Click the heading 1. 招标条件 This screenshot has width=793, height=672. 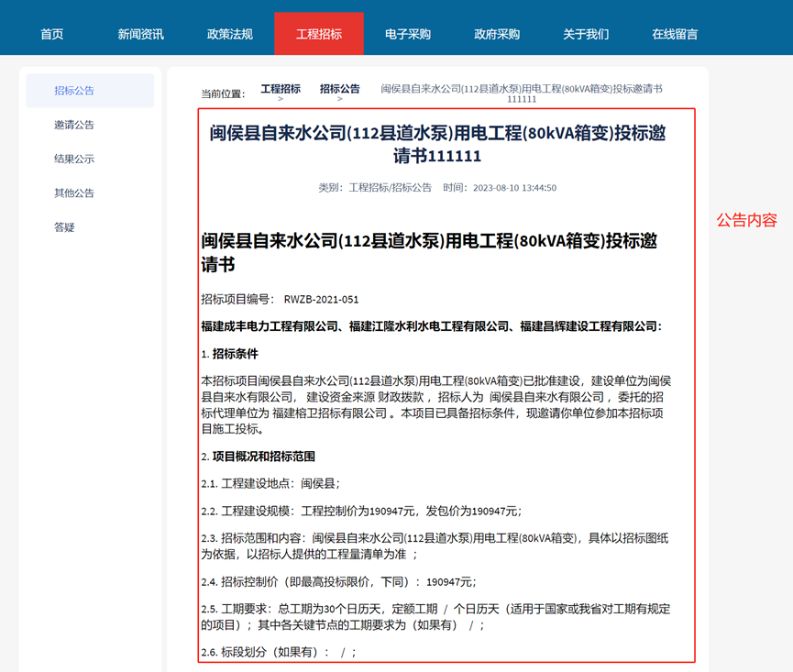click(x=229, y=354)
